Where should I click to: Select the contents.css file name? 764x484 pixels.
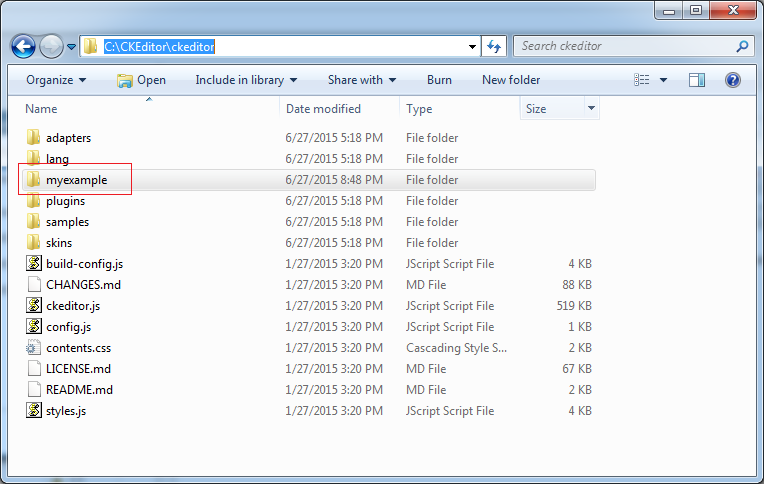coord(78,348)
